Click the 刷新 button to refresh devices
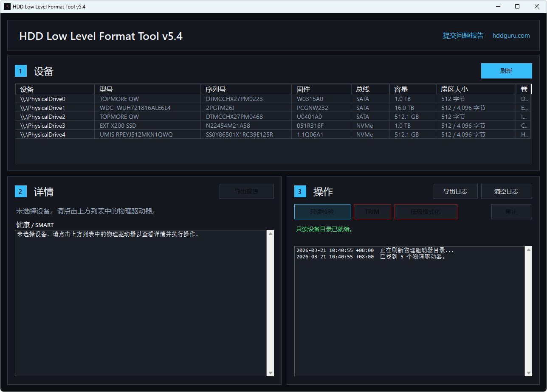This screenshot has height=392, width=547. click(x=506, y=71)
